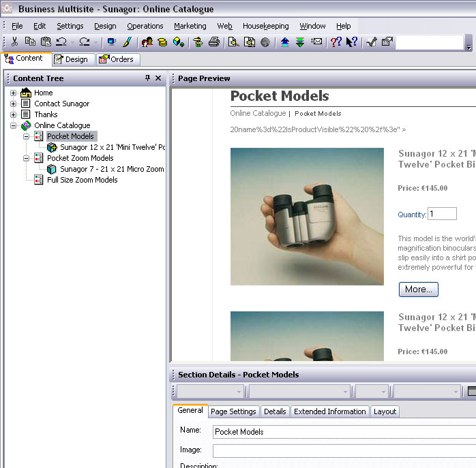
Task: Expand the Home tree node
Action: 13,93
